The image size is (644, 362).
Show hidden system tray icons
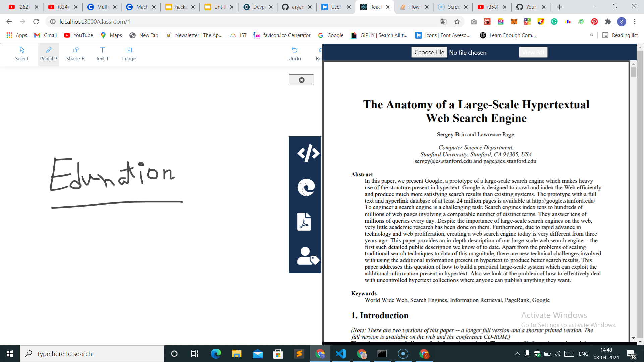pyautogui.click(x=517, y=354)
